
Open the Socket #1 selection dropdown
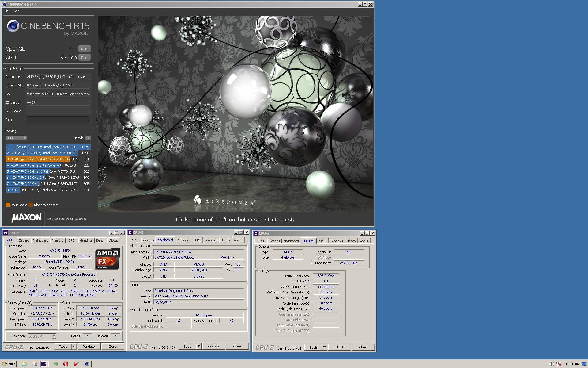coord(42,336)
